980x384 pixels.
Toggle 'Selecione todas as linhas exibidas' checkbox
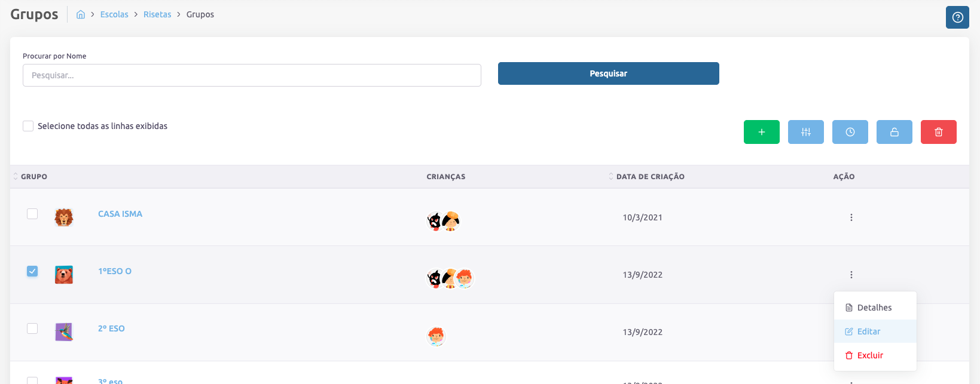click(28, 126)
